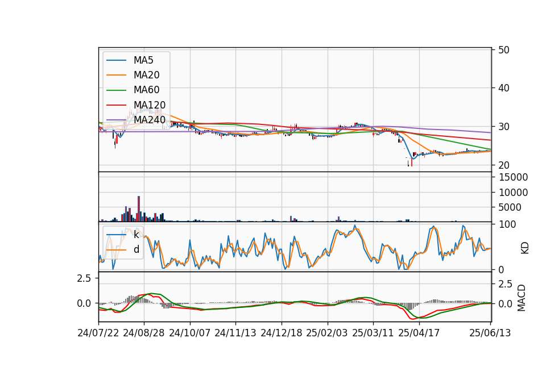Click the 'k' legend label in KD panel
Image resolution: width=546 pixels, height=392 pixels.
click(x=136, y=235)
